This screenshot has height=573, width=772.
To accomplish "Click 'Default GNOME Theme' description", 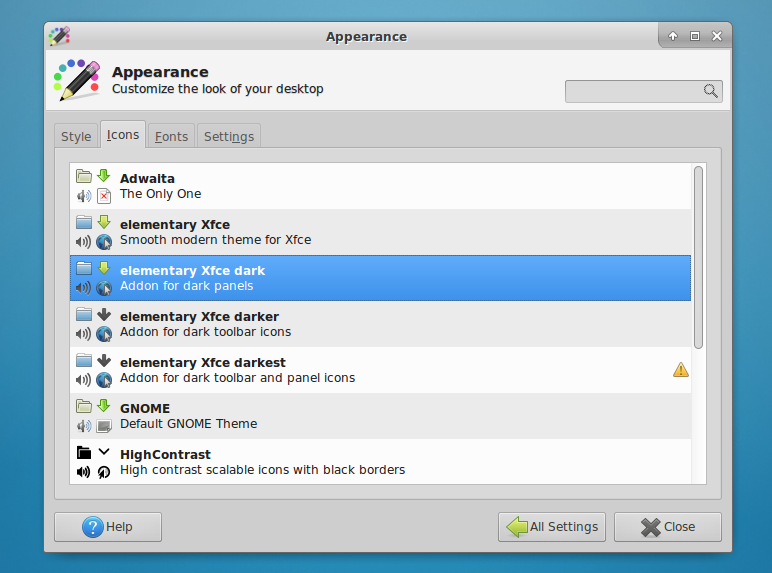I will pyautogui.click(x=189, y=424).
